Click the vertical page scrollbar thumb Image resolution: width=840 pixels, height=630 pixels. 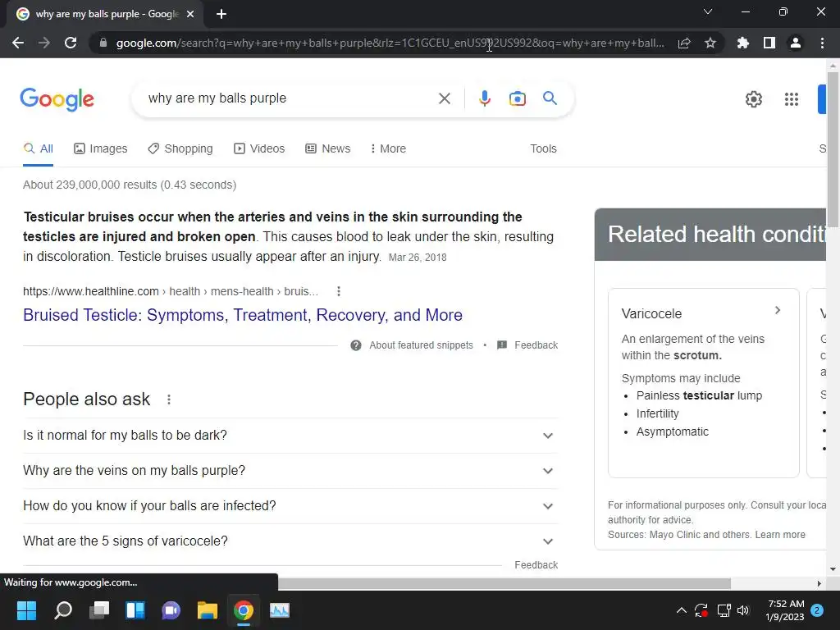coord(833,150)
